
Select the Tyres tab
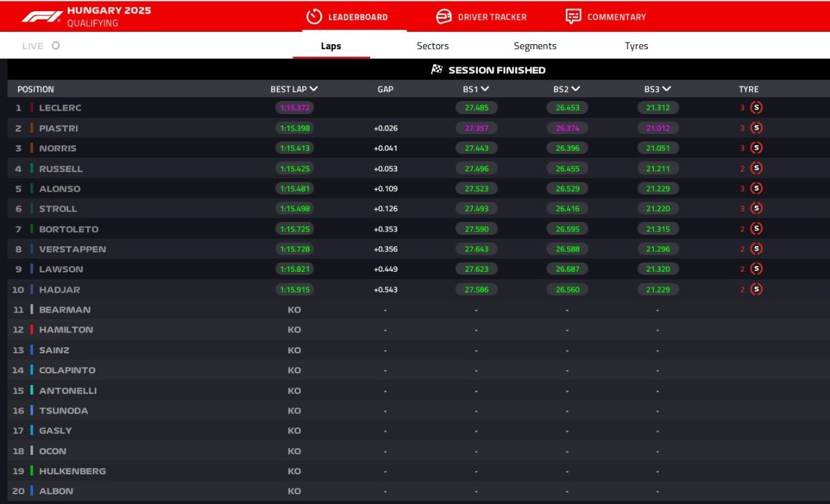tap(636, 46)
